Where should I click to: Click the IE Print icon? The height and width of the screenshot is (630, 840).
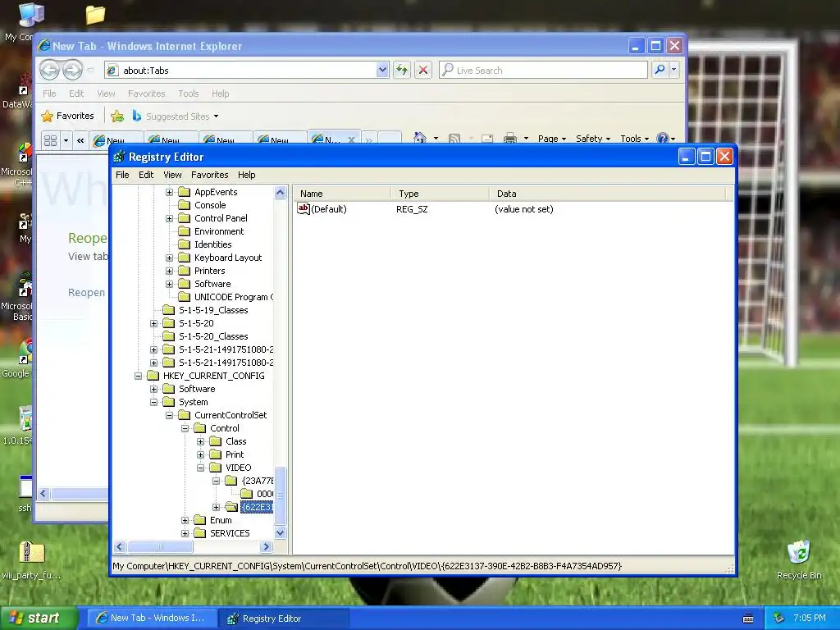pyautogui.click(x=510, y=138)
